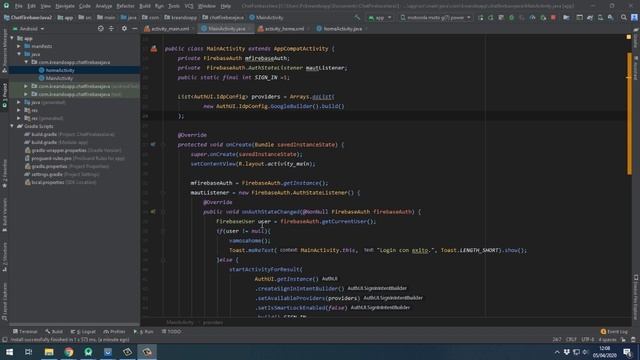Click the ChatFirebaseJava2 breadcrumb
640x360 pixels.
pyautogui.click(x=28, y=18)
